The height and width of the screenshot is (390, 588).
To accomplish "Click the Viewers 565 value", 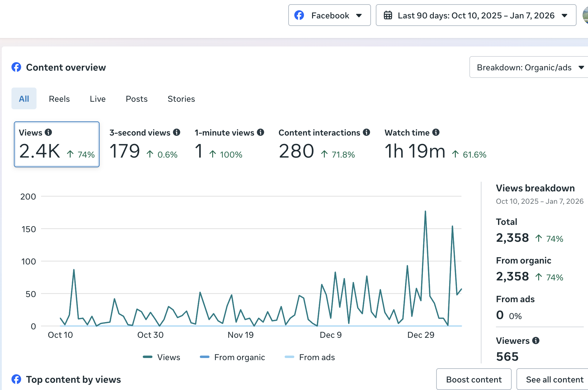I will (507, 356).
